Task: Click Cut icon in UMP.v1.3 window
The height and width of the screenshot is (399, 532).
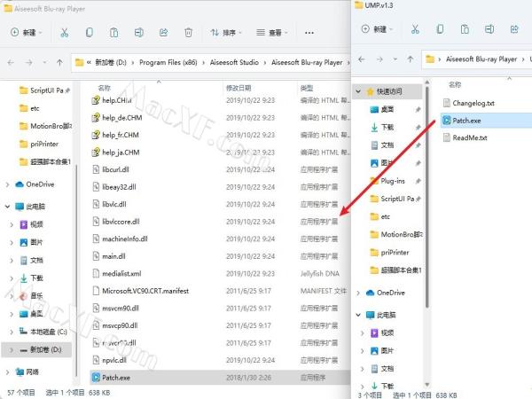Action: [415, 29]
